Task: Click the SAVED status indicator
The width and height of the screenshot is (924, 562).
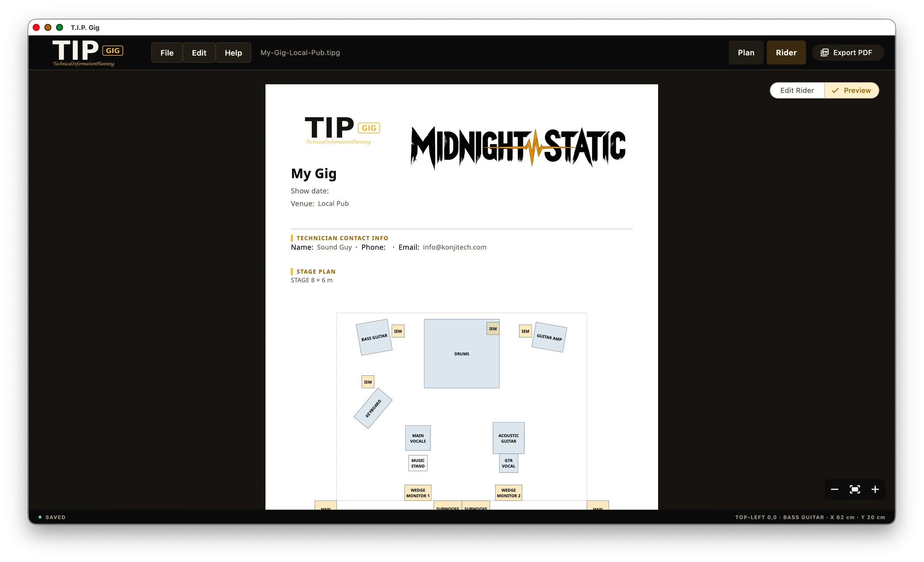Action: (x=52, y=517)
